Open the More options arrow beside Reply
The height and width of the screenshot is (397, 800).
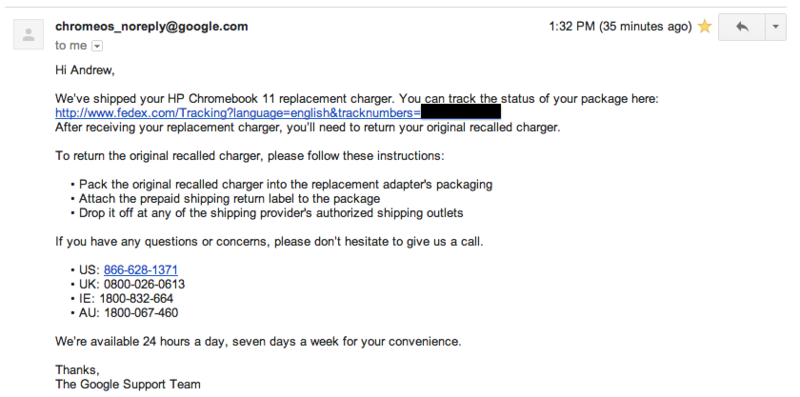pyautogui.click(x=776, y=27)
